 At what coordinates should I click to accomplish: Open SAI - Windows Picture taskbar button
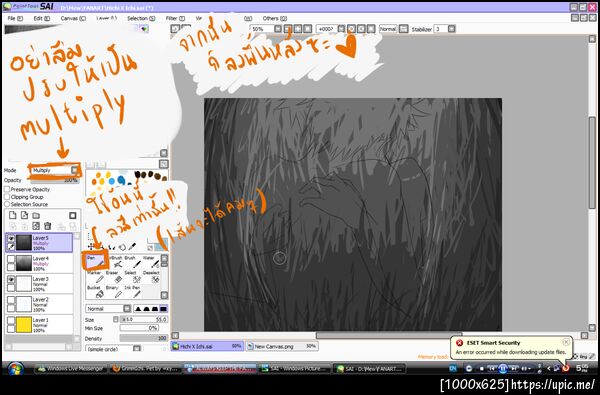click(295, 369)
